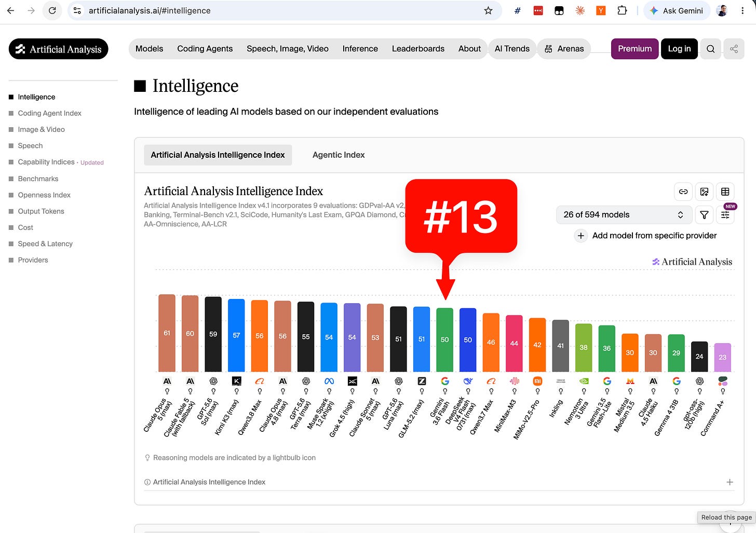Copy chart link with the chain-link icon
The height and width of the screenshot is (533, 756).
(x=683, y=192)
